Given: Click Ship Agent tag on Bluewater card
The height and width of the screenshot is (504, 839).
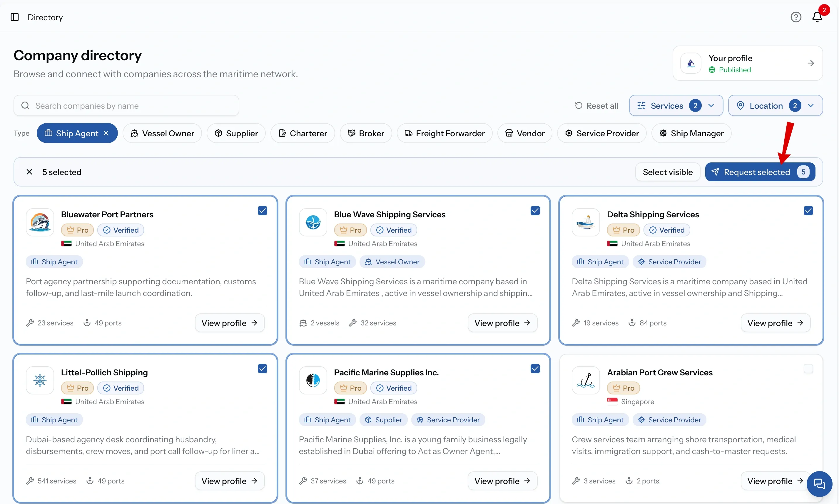Looking at the screenshot, I should coord(54,262).
